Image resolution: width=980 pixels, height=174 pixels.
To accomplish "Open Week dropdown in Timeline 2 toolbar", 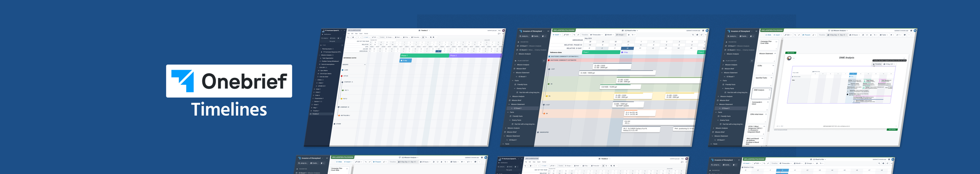I will click(398, 37).
